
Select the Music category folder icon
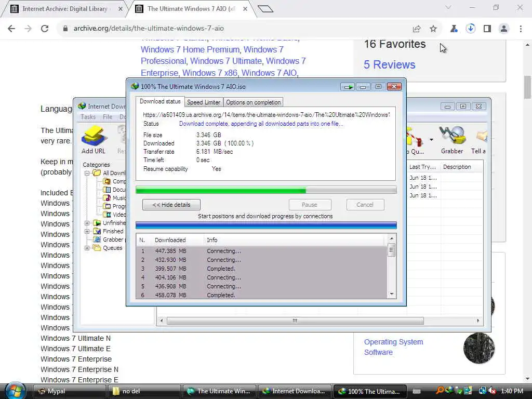click(x=107, y=198)
